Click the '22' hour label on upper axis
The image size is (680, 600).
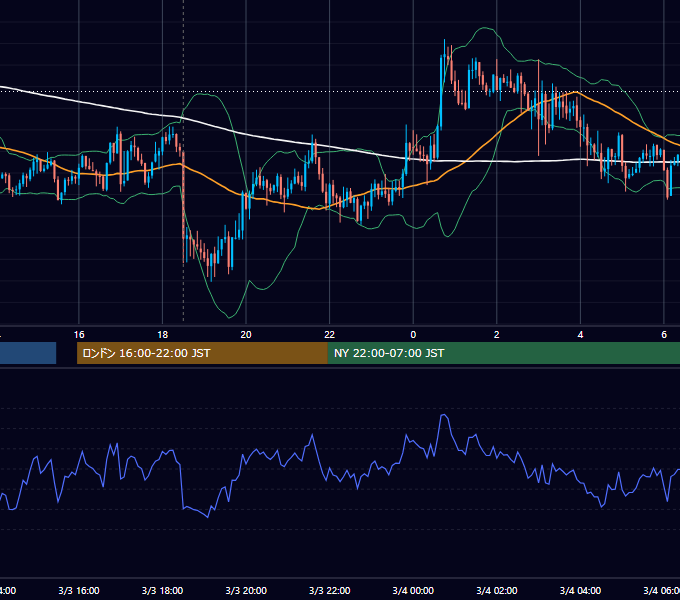330,335
